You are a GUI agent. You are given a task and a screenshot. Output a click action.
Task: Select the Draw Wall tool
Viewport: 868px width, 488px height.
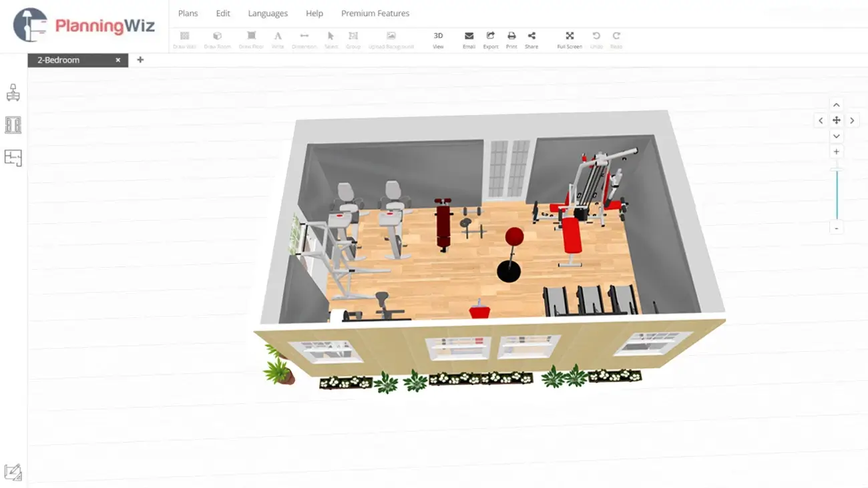pos(184,39)
